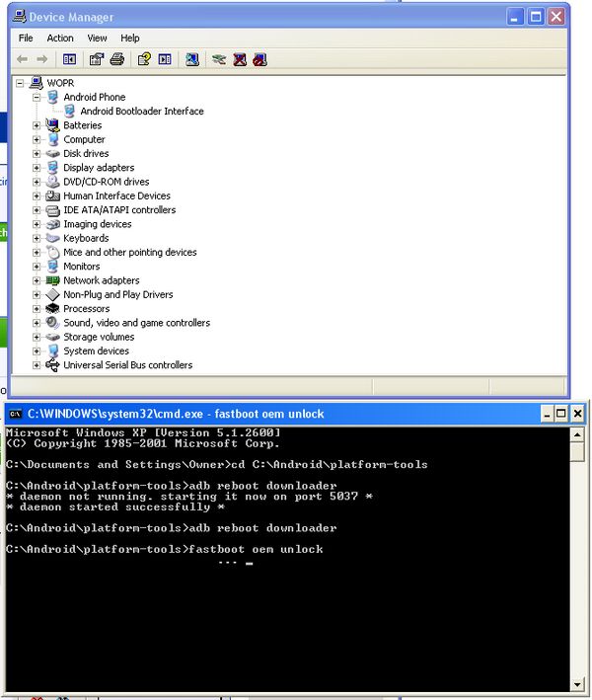Click the Network adapters card icon
The width and height of the screenshot is (592, 700).
52,280
